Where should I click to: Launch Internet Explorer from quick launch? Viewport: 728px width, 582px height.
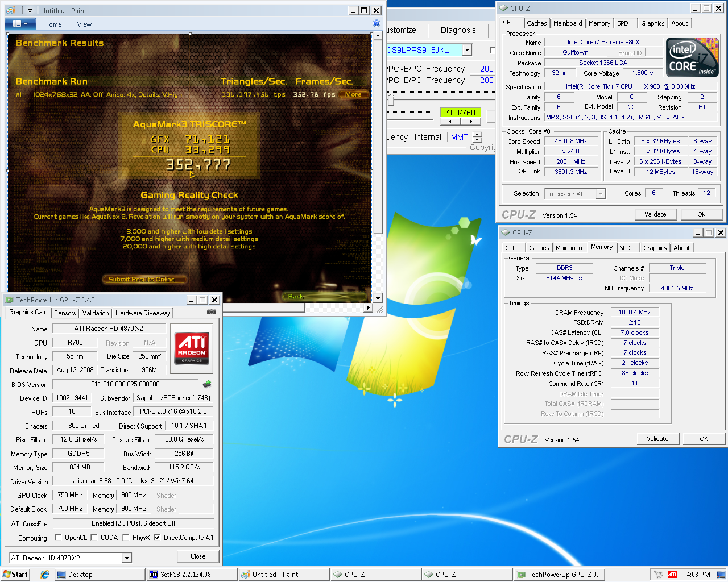pyautogui.click(x=45, y=575)
